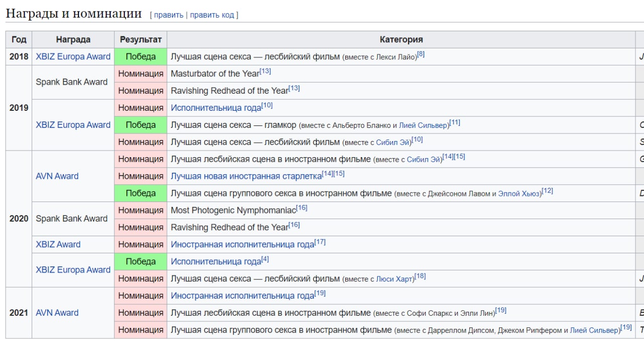Click the 'Награда' column header
This screenshot has width=644, height=345.
(73, 39)
